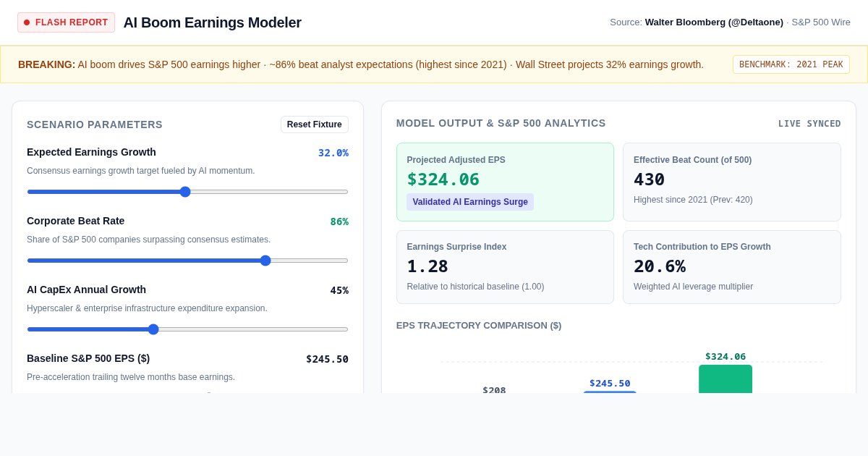868x456 pixels.
Task: Click the Walter Bloomberg (@Deltaone) source name
Action: (x=714, y=22)
